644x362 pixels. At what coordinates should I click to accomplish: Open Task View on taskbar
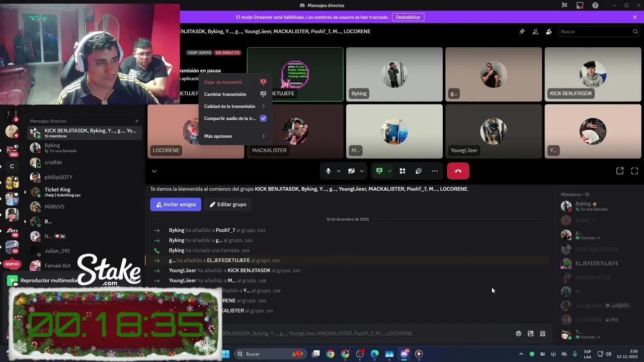315,354
